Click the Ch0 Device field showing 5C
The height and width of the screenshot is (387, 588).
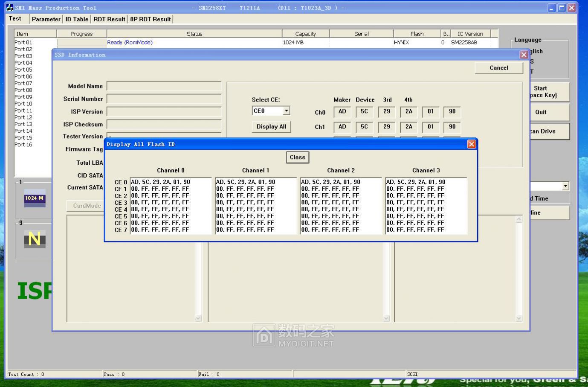click(x=365, y=112)
